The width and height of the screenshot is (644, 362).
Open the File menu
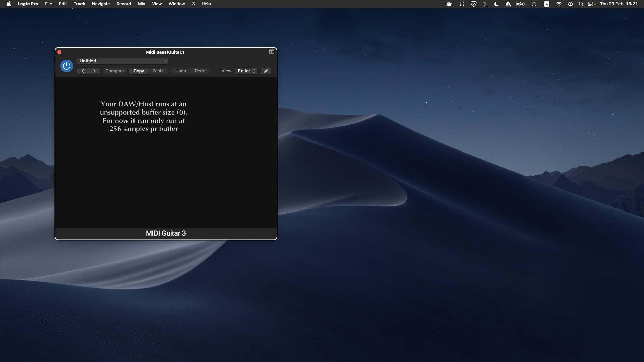coord(49,4)
